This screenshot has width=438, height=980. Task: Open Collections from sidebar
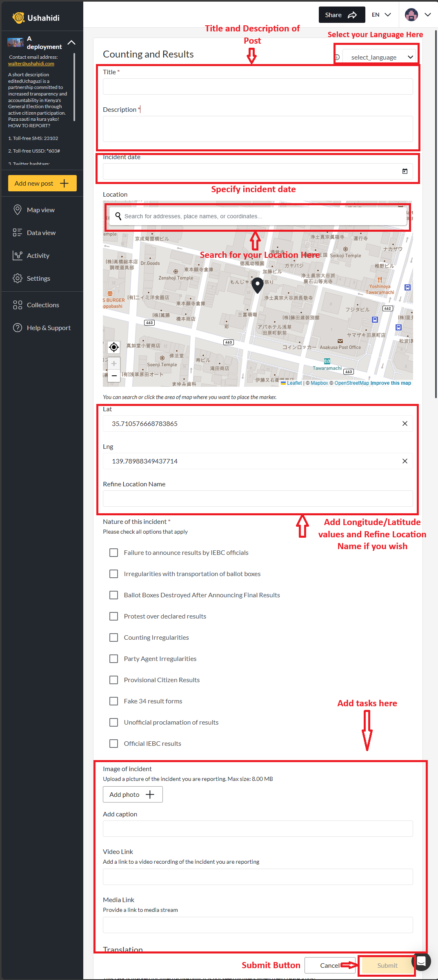(x=42, y=305)
